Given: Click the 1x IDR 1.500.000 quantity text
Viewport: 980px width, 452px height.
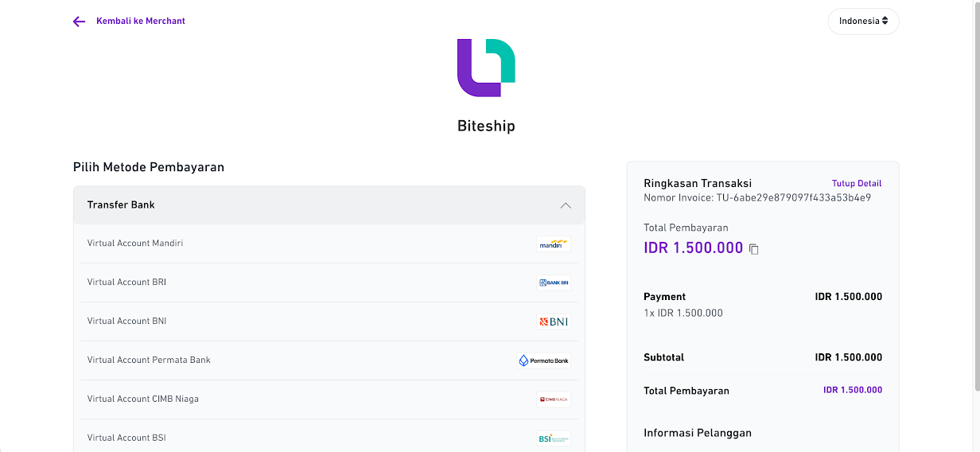Looking at the screenshot, I should [x=683, y=313].
